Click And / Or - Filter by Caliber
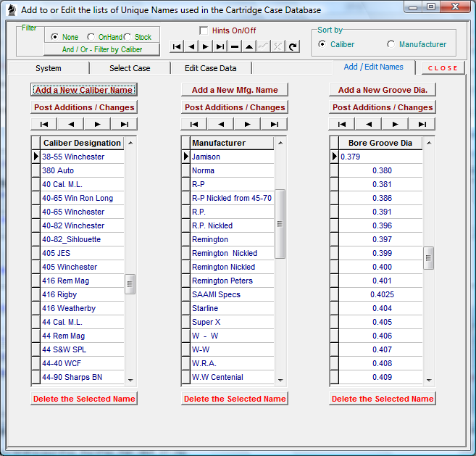Image resolution: width=476 pixels, height=456 pixels. 102,49
